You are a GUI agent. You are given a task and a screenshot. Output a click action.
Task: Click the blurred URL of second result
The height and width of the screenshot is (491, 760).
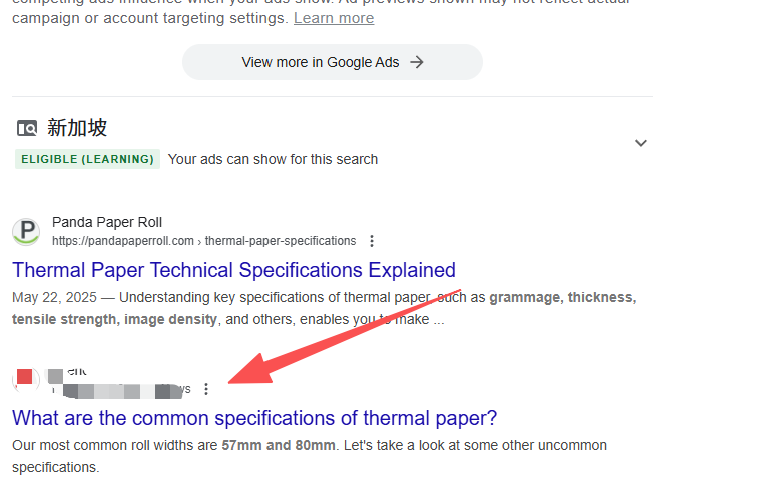click(121, 390)
